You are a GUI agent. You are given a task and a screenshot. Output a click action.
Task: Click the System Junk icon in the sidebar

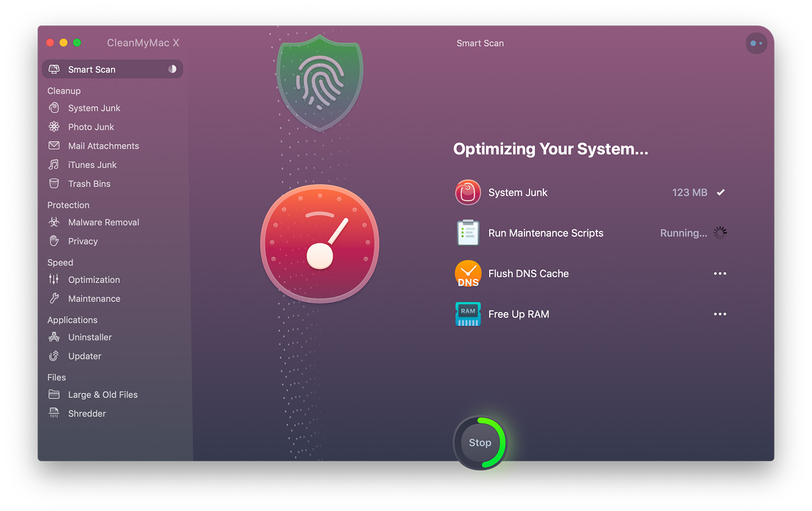point(54,108)
